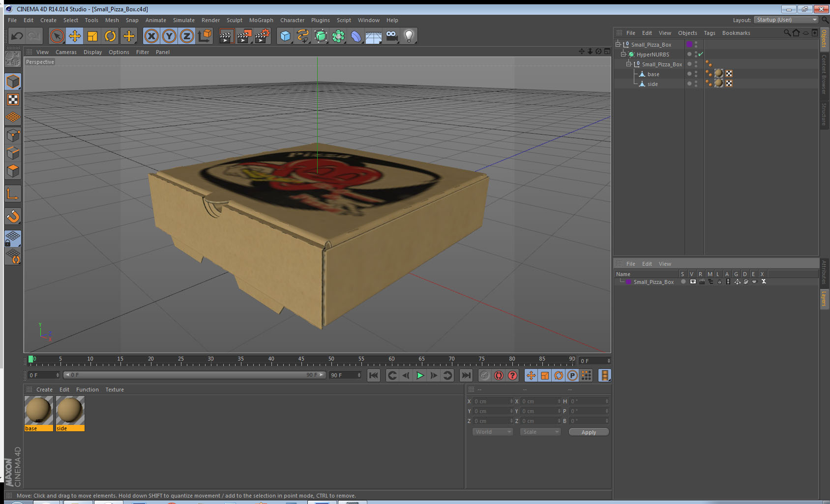Open the deformer objects icon

(x=356, y=36)
